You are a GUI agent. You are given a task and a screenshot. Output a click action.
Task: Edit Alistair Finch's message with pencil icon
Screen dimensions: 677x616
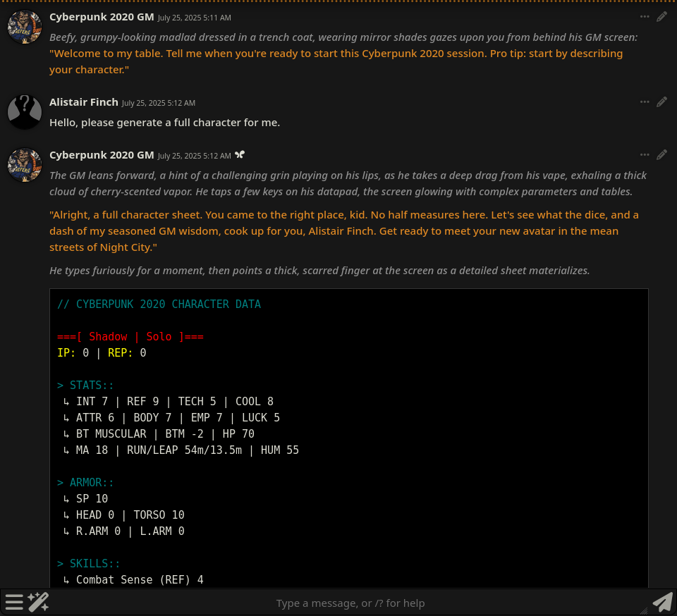(661, 101)
